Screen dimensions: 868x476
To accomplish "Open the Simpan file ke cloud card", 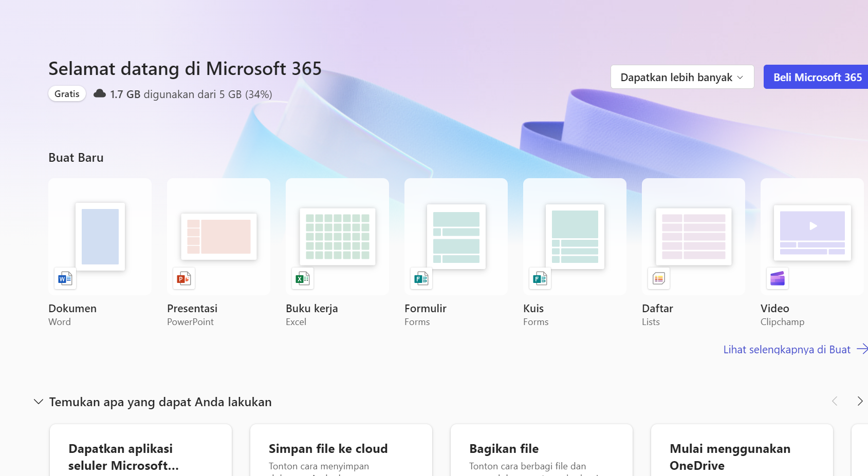I will [341, 450].
